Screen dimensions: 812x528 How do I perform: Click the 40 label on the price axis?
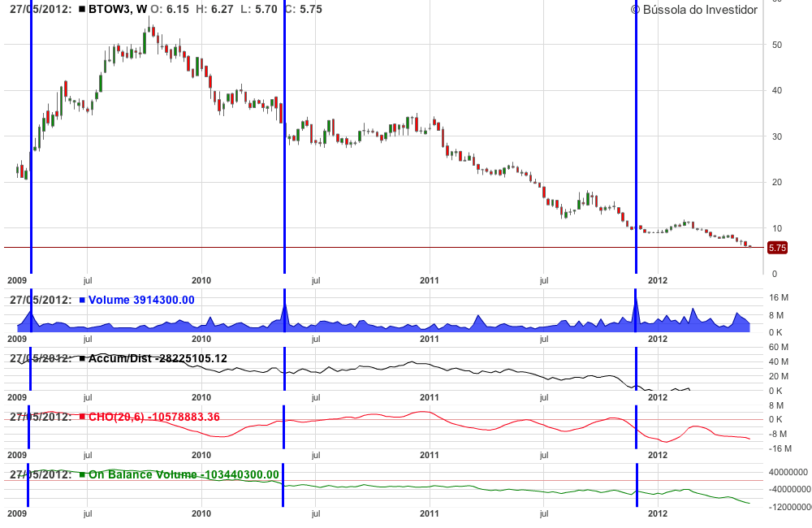pyautogui.click(x=777, y=91)
